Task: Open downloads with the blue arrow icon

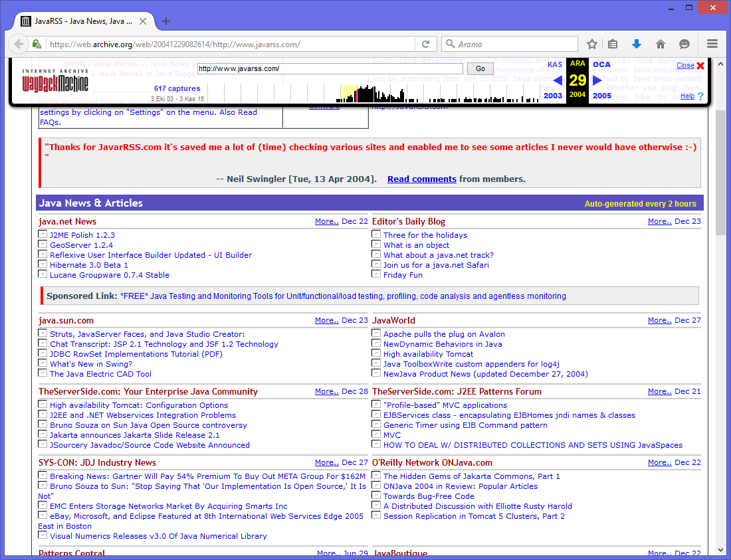Action: [637, 45]
